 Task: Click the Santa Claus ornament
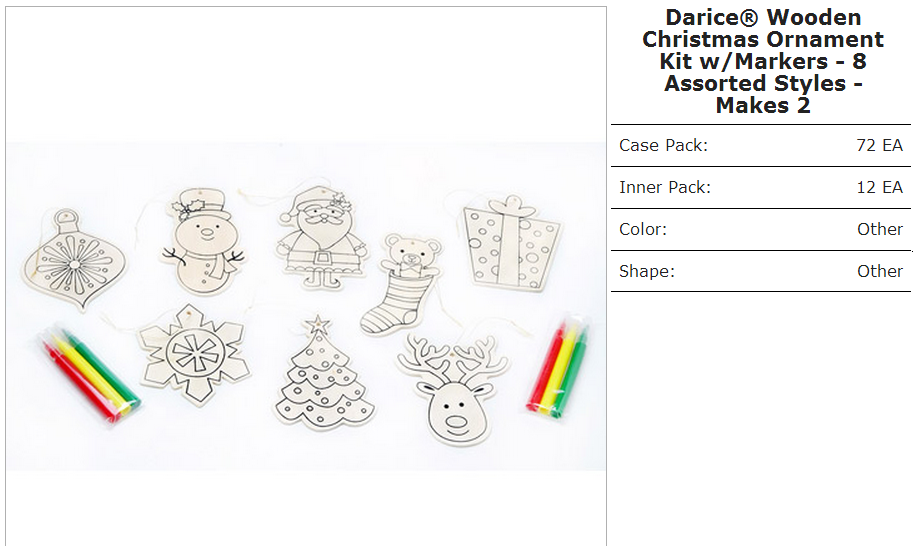click(x=321, y=237)
